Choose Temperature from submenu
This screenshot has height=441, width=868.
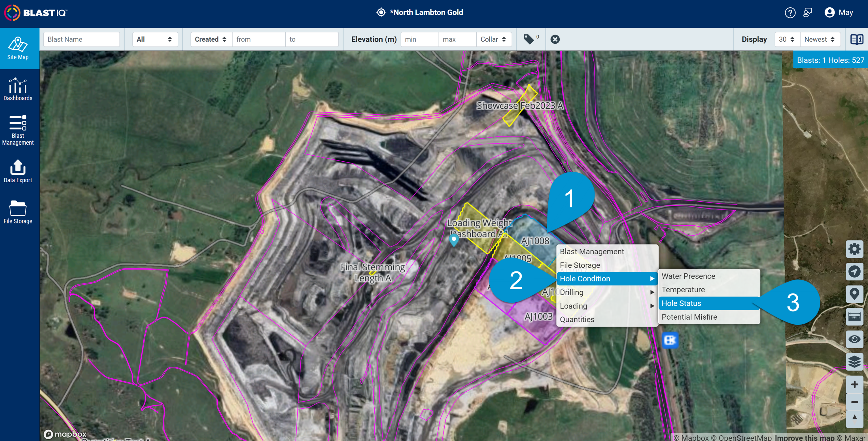point(709,290)
